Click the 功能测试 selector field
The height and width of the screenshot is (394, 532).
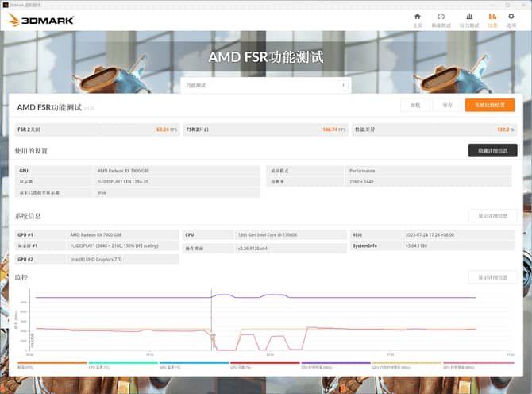266,86
